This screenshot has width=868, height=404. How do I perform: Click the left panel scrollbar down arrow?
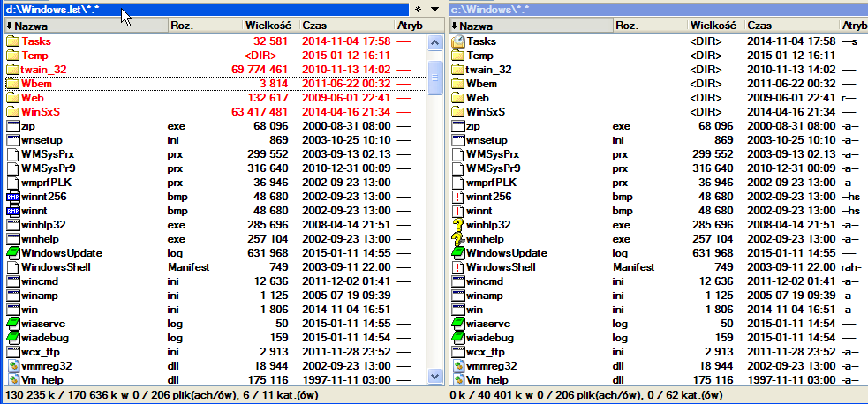[x=435, y=375]
